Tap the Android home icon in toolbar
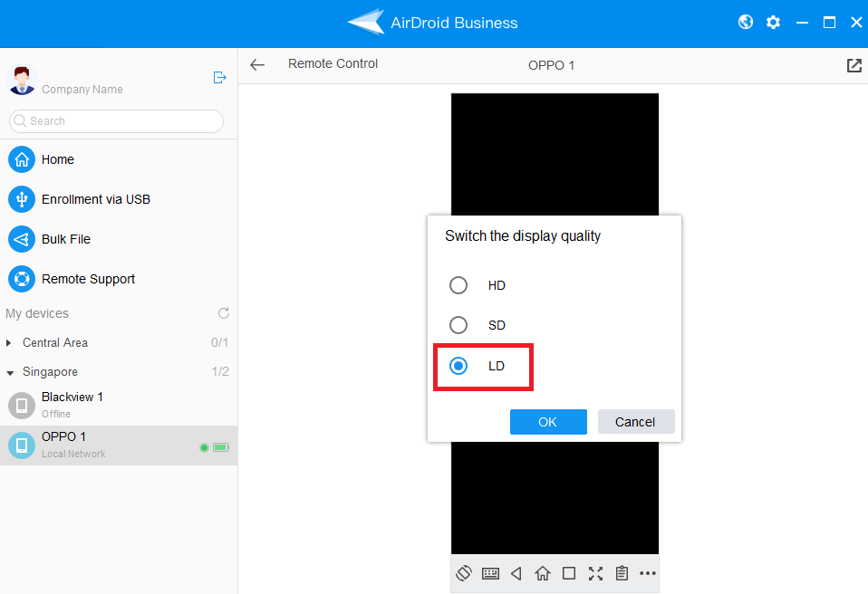The width and height of the screenshot is (868, 594). [543, 573]
